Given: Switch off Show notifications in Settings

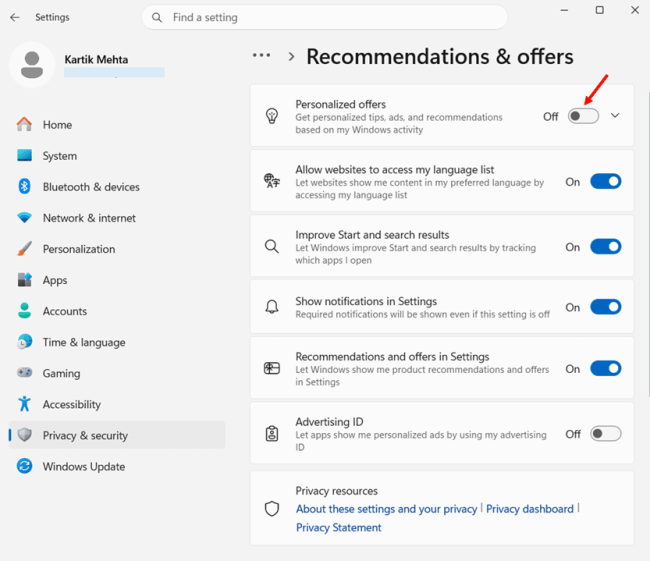Looking at the screenshot, I should click(x=606, y=307).
